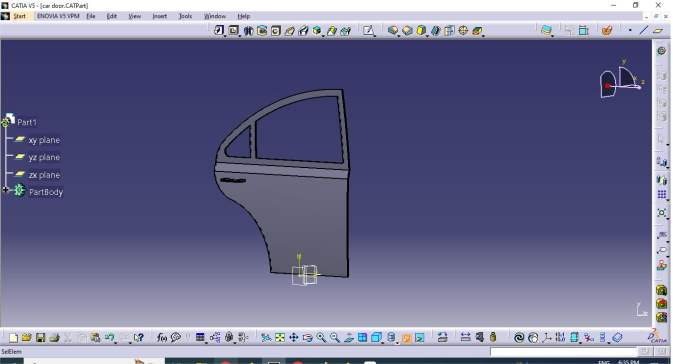The height and width of the screenshot is (364, 673).
Task: Select the Plane creation tool
Action: pyautogui.click(x=658, y=30)
